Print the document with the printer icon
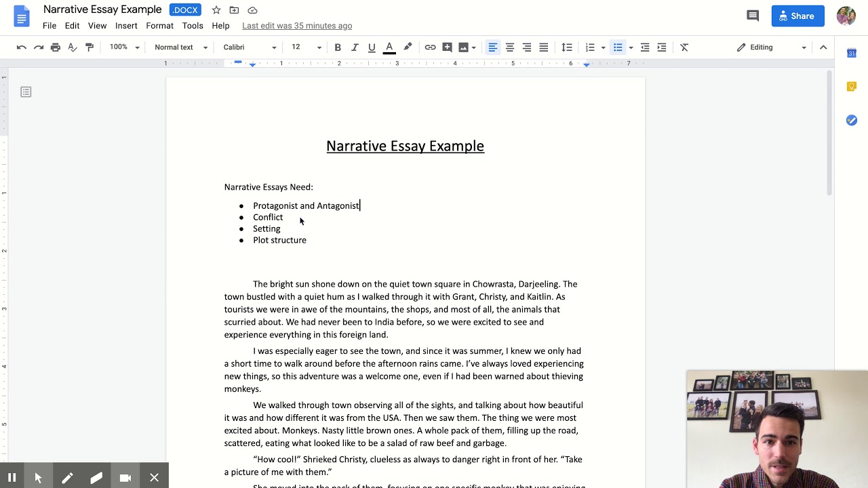 tap(56, 47)
